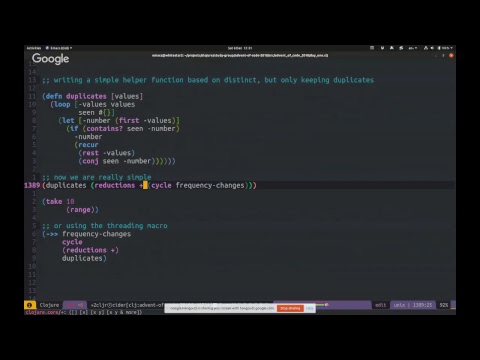The width and height of the screenshot is (480, 360).
Task: Click the ->> threading macro symbol
Action: pos(52,234)
